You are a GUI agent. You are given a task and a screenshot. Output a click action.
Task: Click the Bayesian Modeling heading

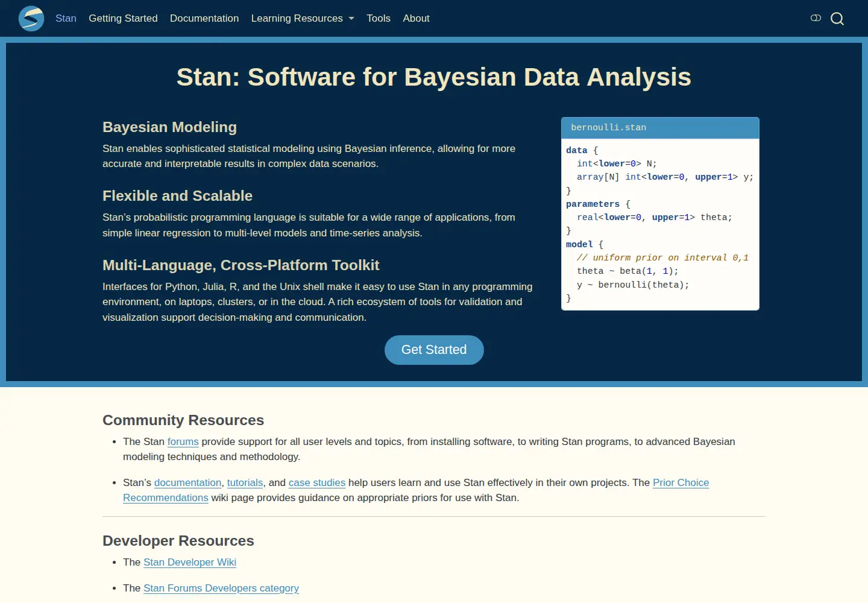(x=169, y=127)
